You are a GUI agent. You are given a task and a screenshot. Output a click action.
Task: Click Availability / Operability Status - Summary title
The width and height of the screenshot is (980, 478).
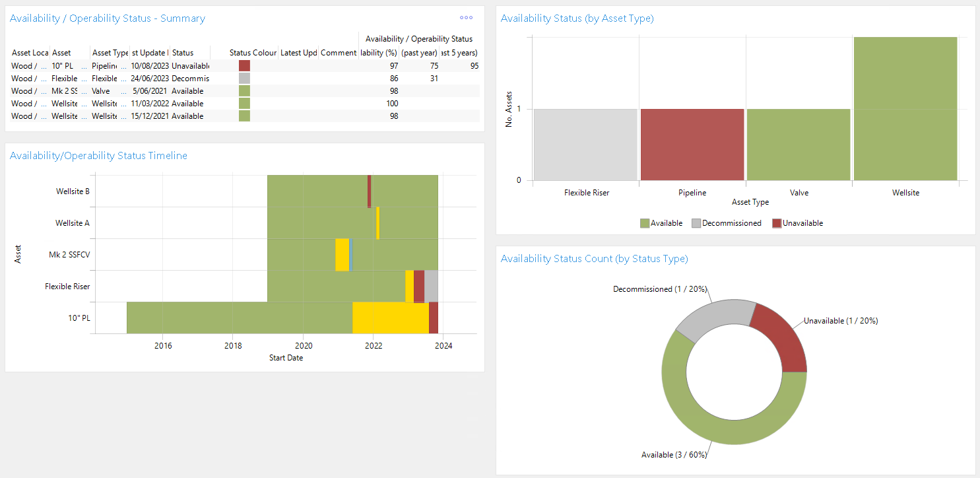coord(108,18)
